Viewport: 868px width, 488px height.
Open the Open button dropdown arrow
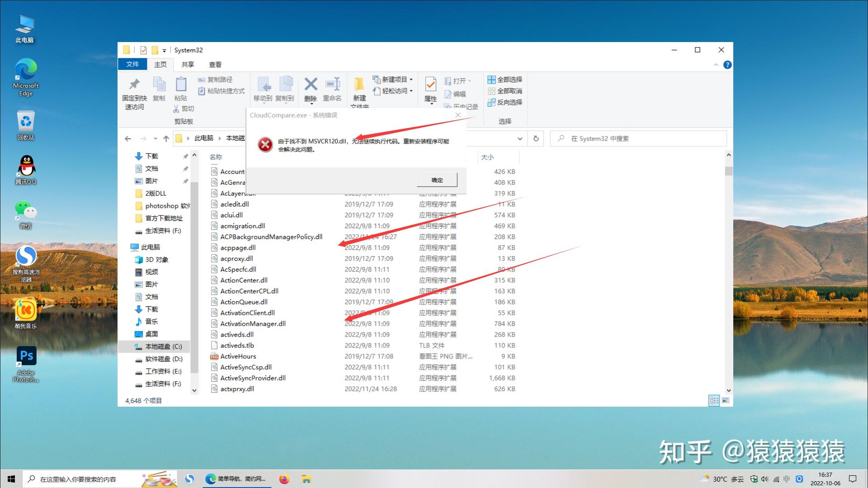pos(469,81)
